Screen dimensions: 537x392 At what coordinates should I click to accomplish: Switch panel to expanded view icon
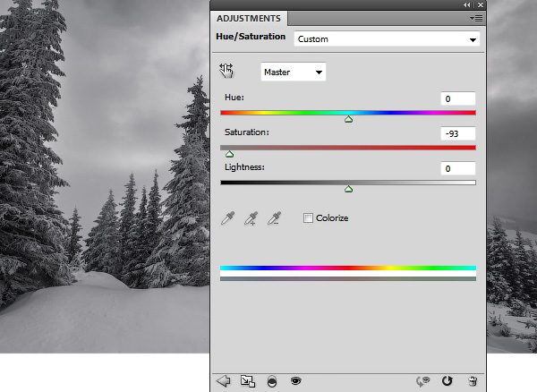(x=248, y=381)
